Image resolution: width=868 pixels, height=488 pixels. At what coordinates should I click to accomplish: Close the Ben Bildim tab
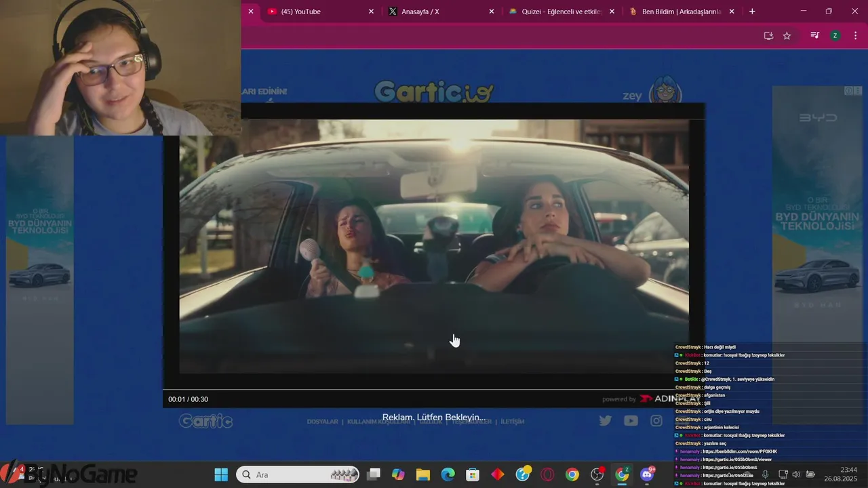tap(732, 12)
